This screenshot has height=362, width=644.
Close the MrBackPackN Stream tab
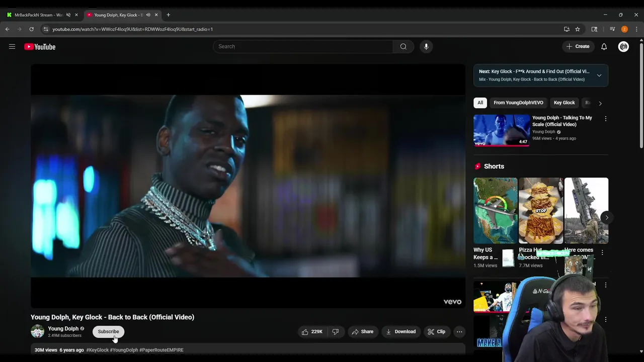pos(76,15)
